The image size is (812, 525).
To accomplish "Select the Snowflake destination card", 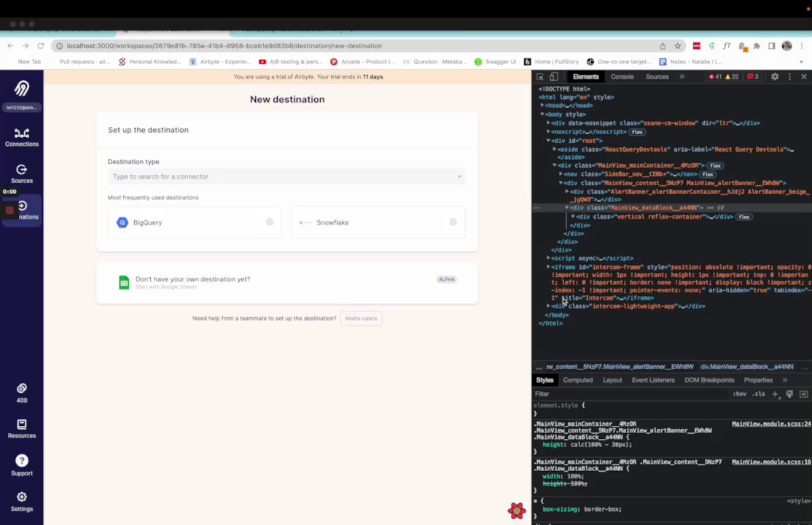I will (x=378, y=222).
